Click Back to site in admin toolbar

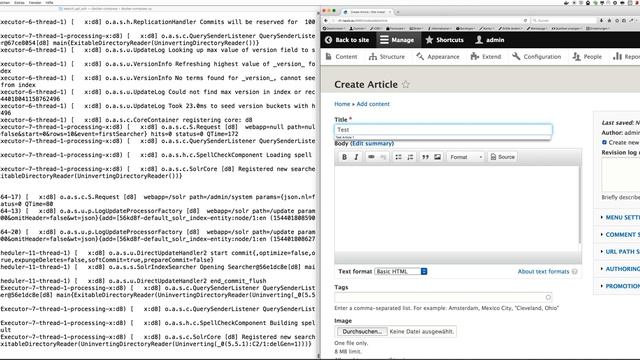click(347, 40)
